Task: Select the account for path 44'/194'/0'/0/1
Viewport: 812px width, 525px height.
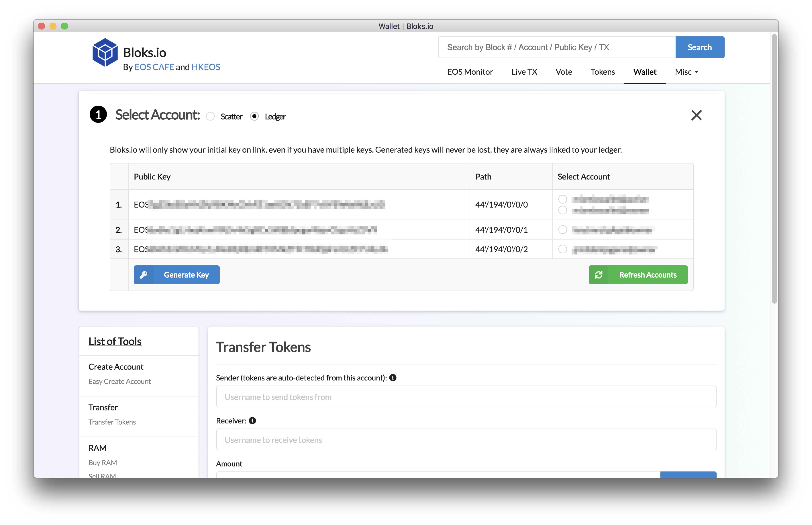Action: 563,230
